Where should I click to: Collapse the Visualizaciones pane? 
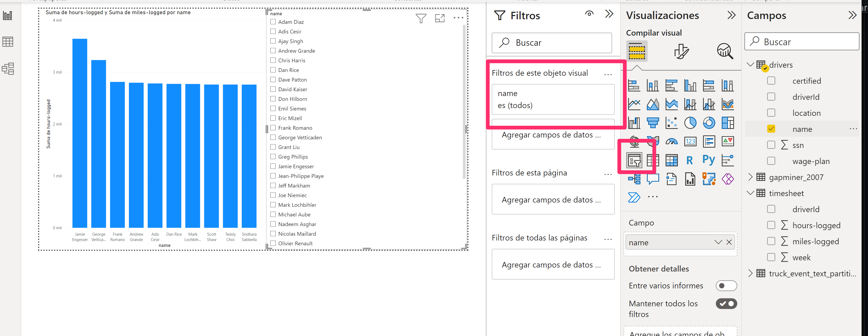click(731, 15)
